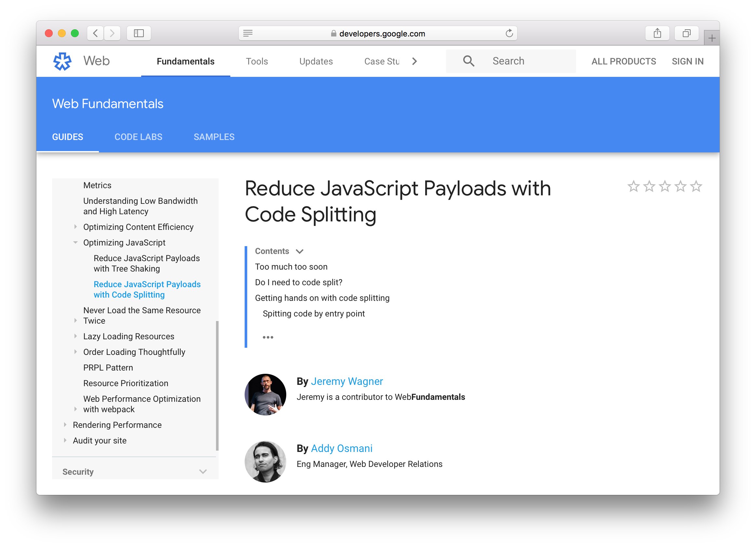Click Jeremy Wagner's profile photo
The width and height of the screenshot is (756, 547).
[x=265, y=395]
